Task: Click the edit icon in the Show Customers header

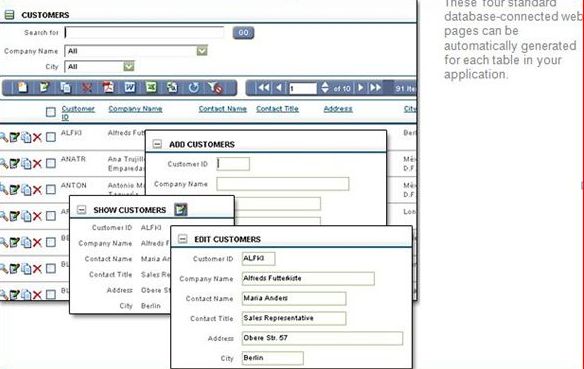Action: tap(181, 210)
